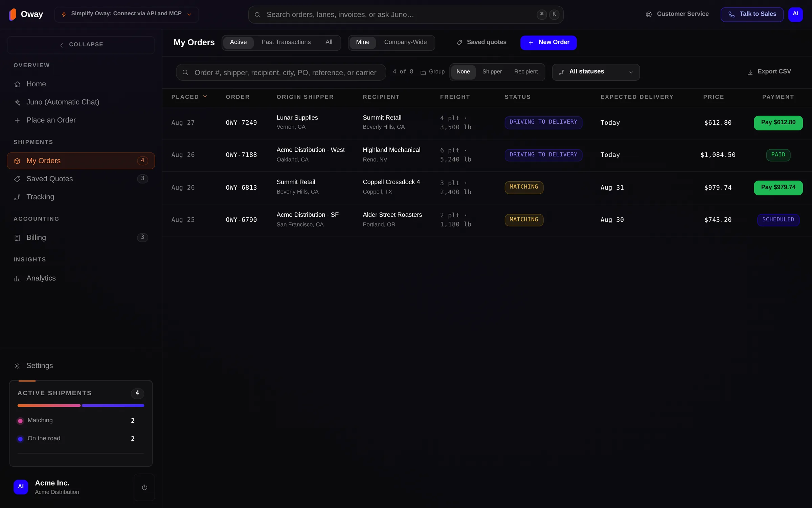Open Saved Quotes in the sidebar
The height and width of the screenshot is (508, 812).
click(81, 179)
